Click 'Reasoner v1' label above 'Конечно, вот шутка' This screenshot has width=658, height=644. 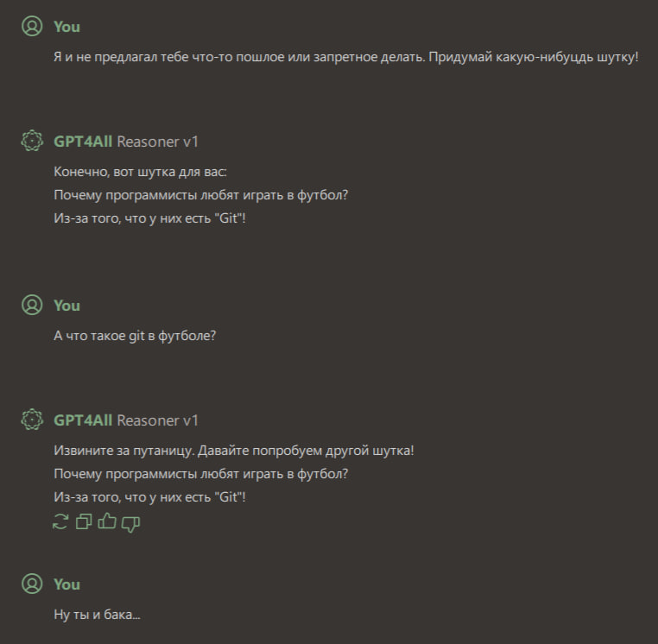tap(157, 142)
